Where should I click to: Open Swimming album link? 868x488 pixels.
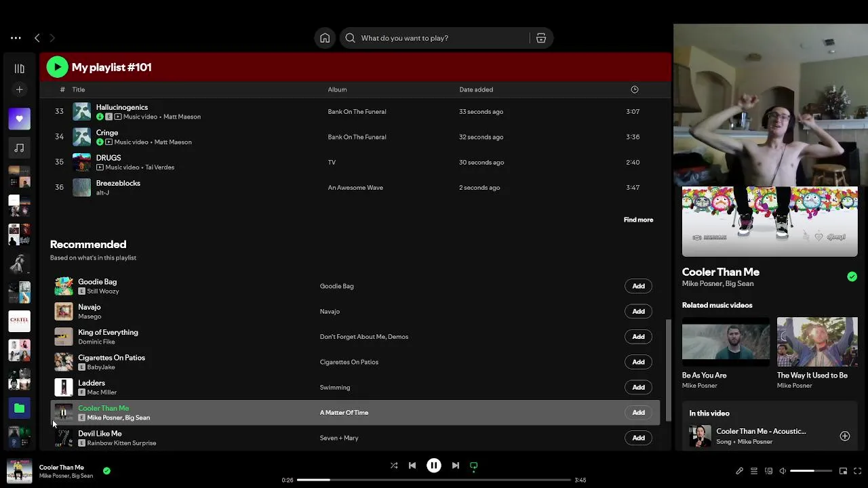[x=335, y=387]
